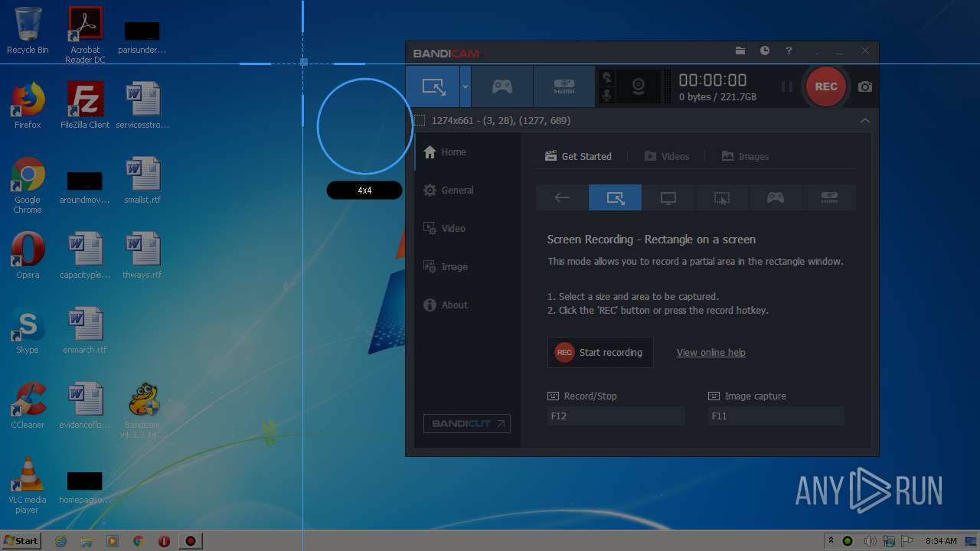
Task: Select the VLC media player desktop icon
Action: click(x=28, y=485)
